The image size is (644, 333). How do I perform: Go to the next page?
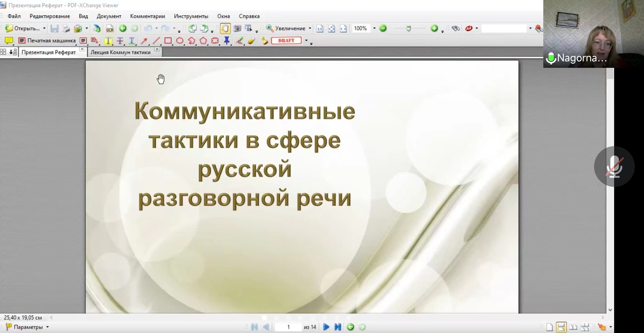[326, 327]
